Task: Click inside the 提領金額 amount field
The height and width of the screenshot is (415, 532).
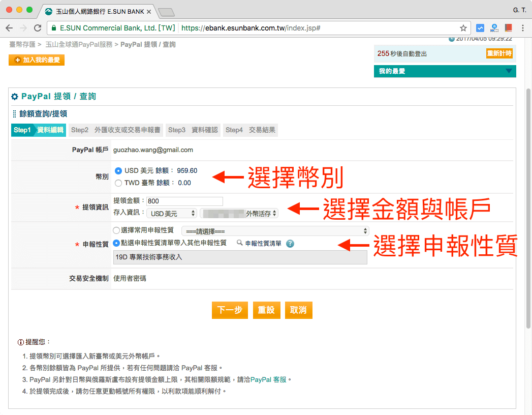Action: tap(184, 201)
